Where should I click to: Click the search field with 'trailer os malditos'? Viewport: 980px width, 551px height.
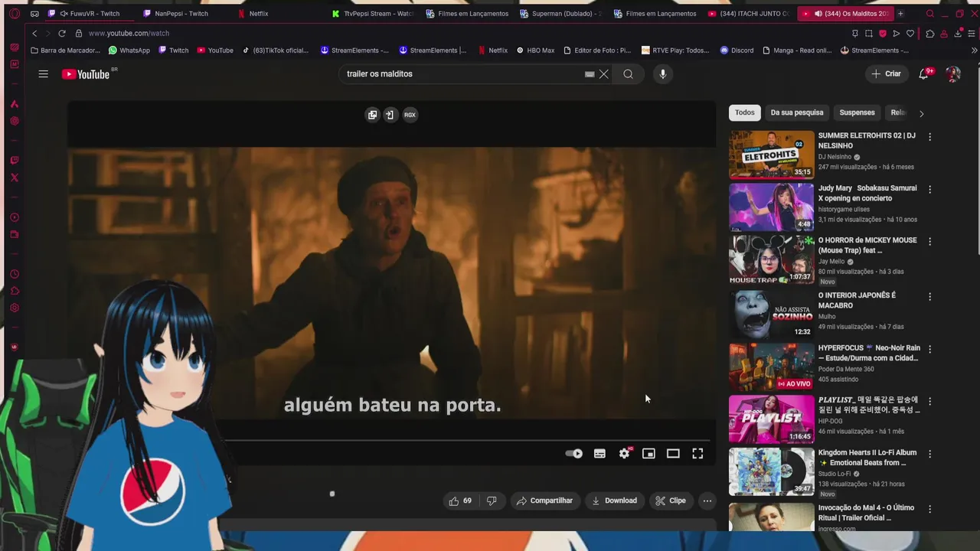click(x=463, y=74)
